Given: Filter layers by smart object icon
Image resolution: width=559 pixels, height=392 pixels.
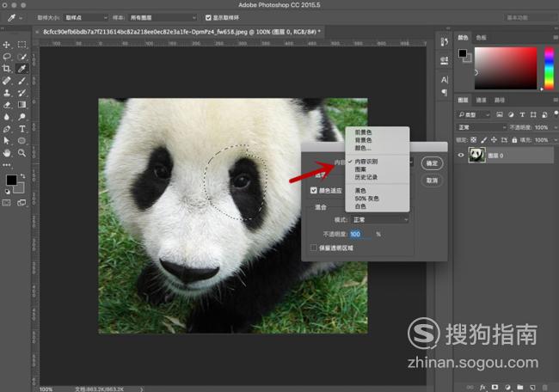Looking at the screenshot, I should click(544, 114).
